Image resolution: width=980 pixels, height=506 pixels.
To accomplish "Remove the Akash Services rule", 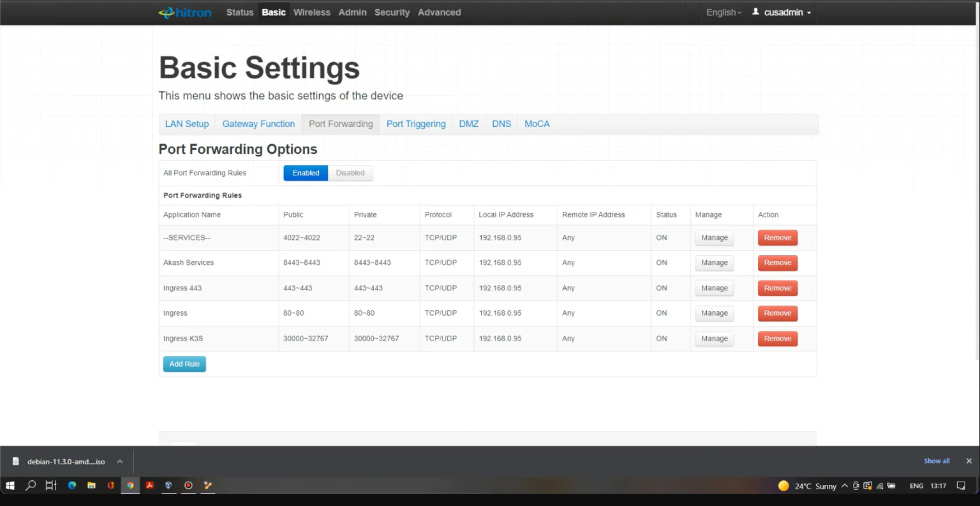I will (777, 263).
